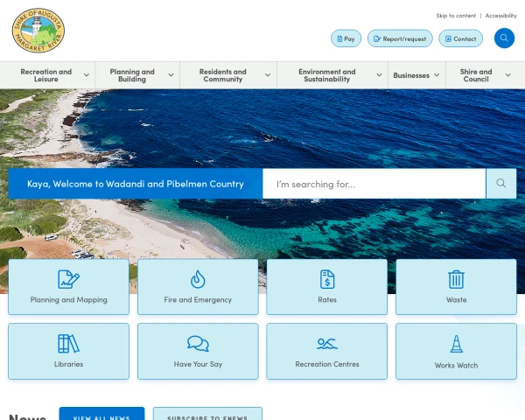Expand the Environment and Sustainability menu
The height and width of the screenshot is (420, 525).
click(x=332, y=75)
